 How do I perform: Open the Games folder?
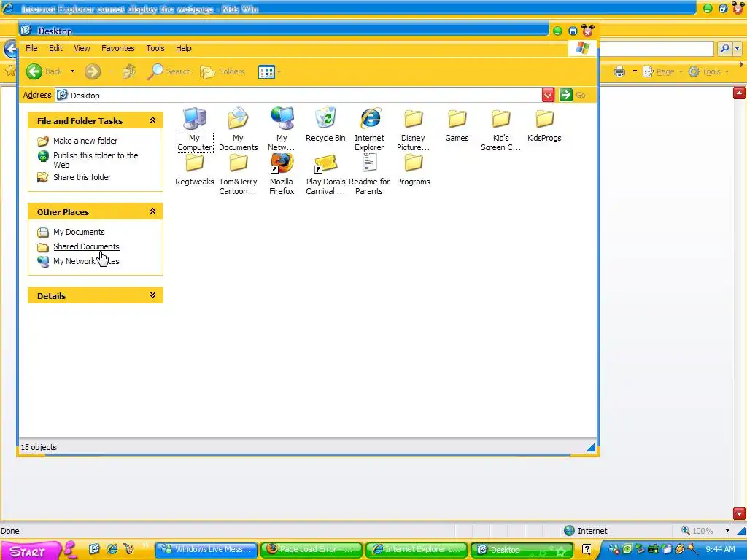click(x=457, y=125)
